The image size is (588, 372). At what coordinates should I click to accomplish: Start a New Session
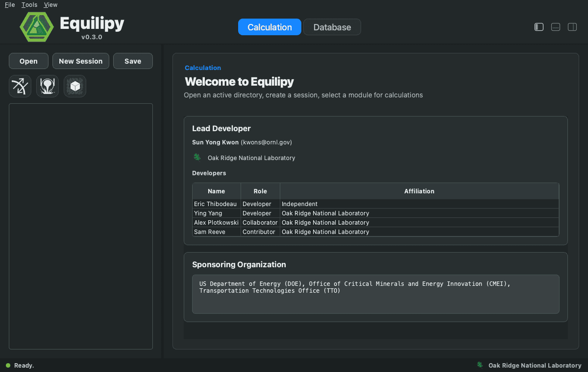[x=81, y=61]
